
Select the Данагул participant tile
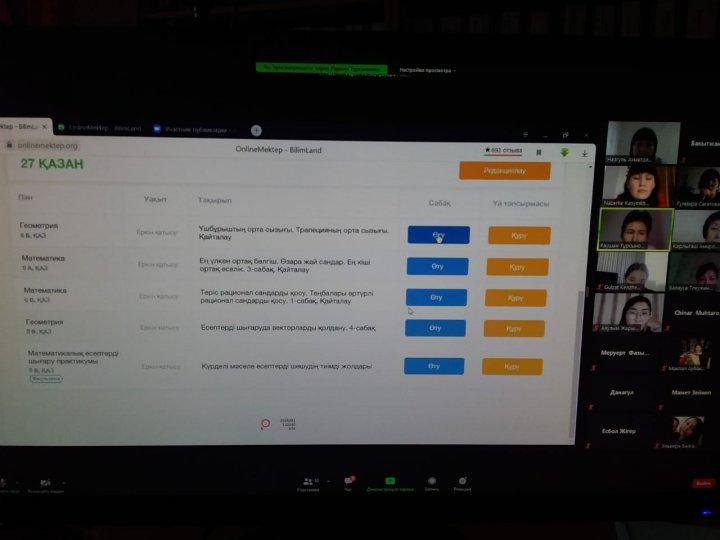622,392
